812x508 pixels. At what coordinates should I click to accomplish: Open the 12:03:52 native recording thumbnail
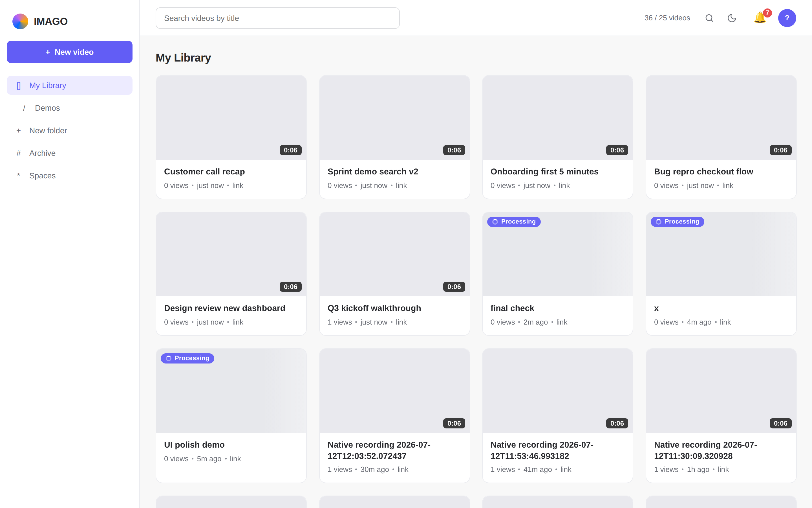[395, 391]
